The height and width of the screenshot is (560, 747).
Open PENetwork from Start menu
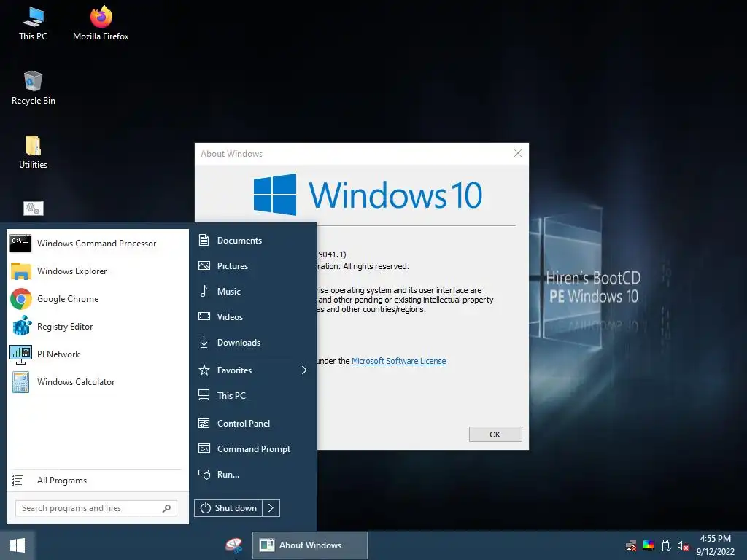coord(97,354)
